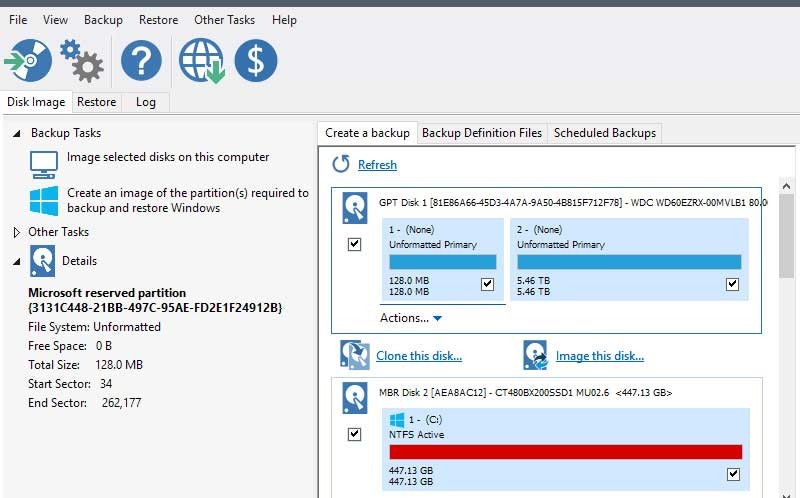Click the dollar sign purchase icon

pos(256,62)
